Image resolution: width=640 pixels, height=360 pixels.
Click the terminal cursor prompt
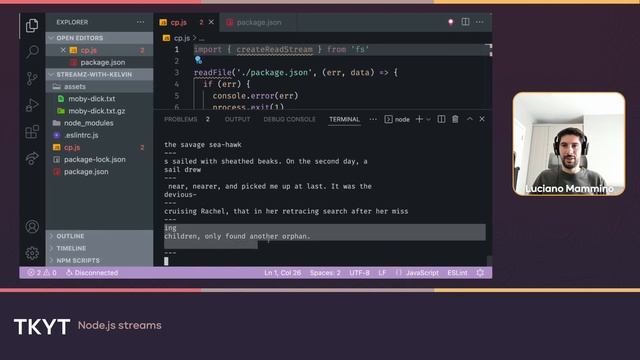coord(166,261)
